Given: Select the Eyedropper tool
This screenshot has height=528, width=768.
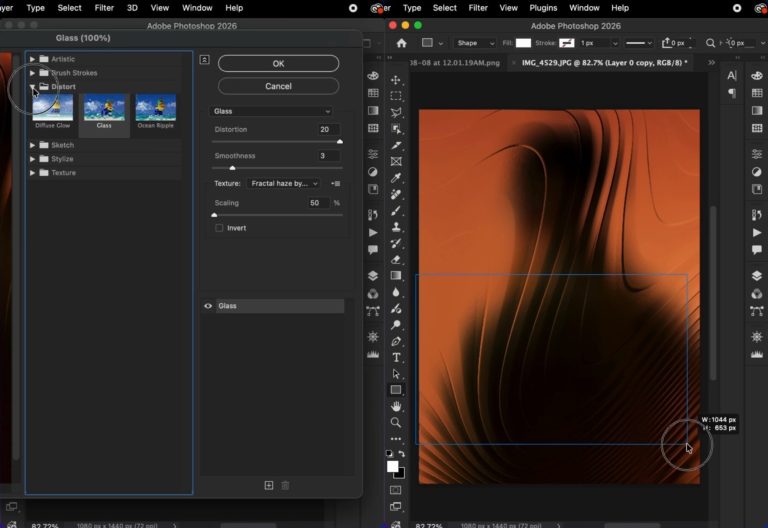Looking at the screenshot, I should pyautogui.click(x=396, y=178).
